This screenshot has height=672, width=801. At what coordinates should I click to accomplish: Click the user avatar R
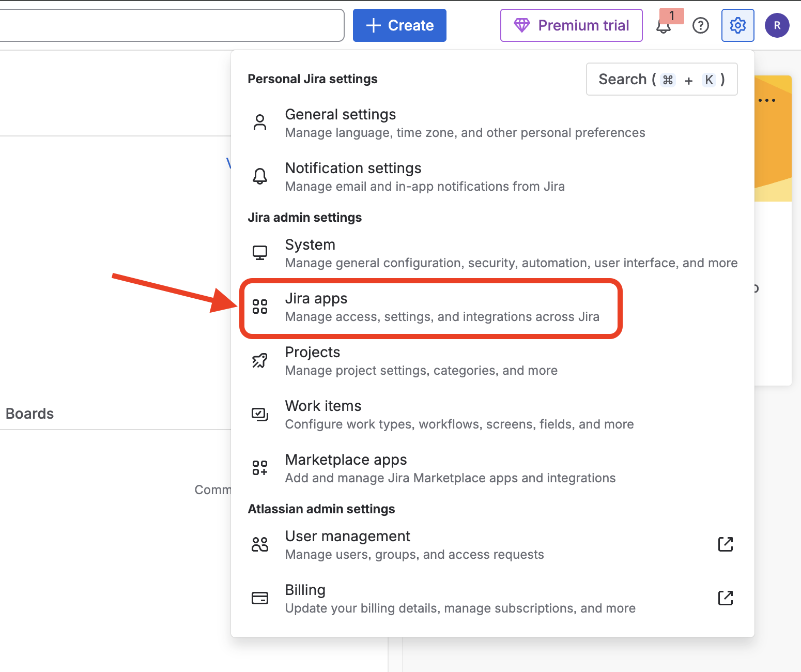[x=777, y=25]
